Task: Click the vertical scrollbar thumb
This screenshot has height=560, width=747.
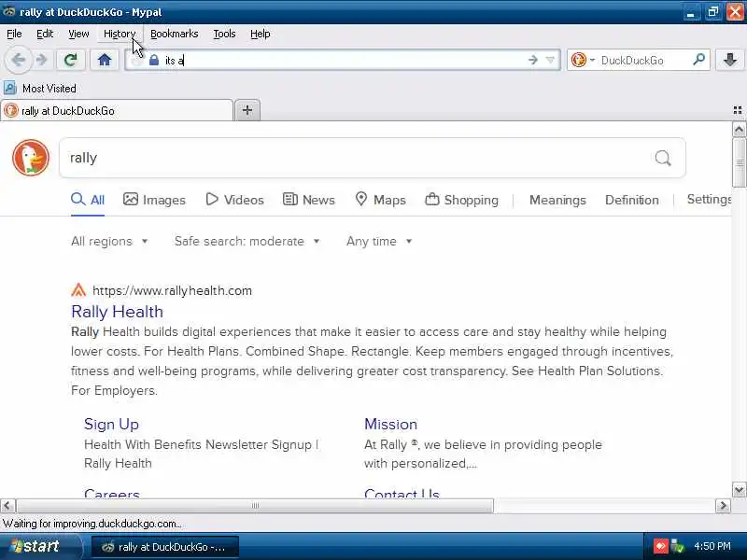Action: [x=739, y=162]
